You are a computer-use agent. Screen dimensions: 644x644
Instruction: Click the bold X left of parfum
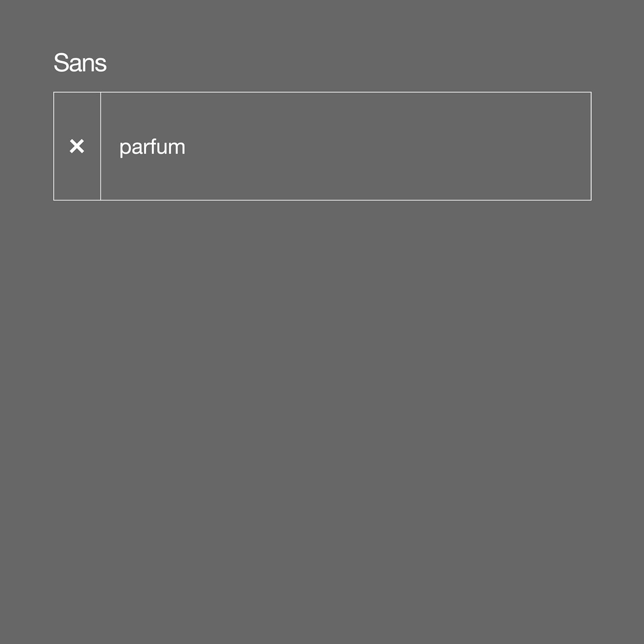[77, 146]
